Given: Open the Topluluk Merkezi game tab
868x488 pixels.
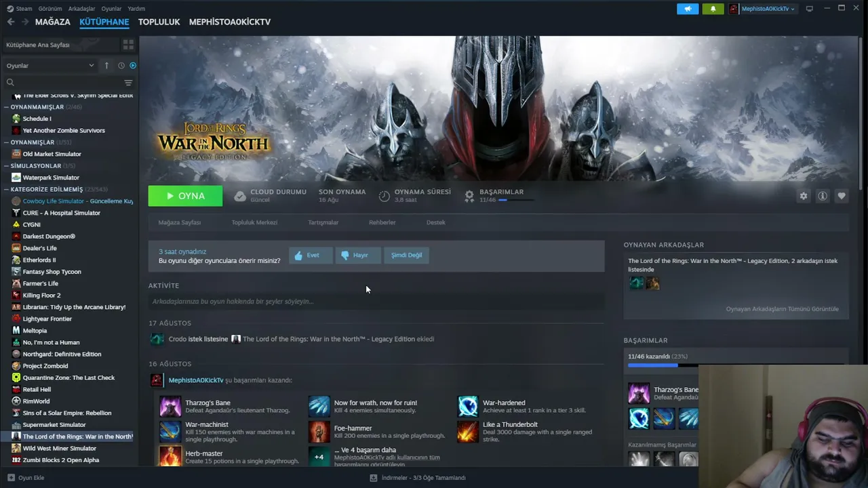Looking at the screenshot, I should 254,222.
